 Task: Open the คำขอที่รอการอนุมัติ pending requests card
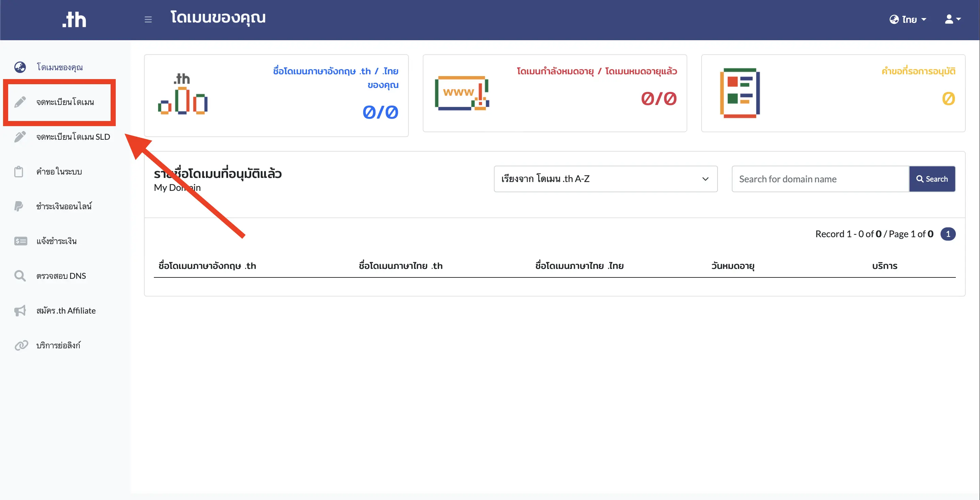coord(833,93)
